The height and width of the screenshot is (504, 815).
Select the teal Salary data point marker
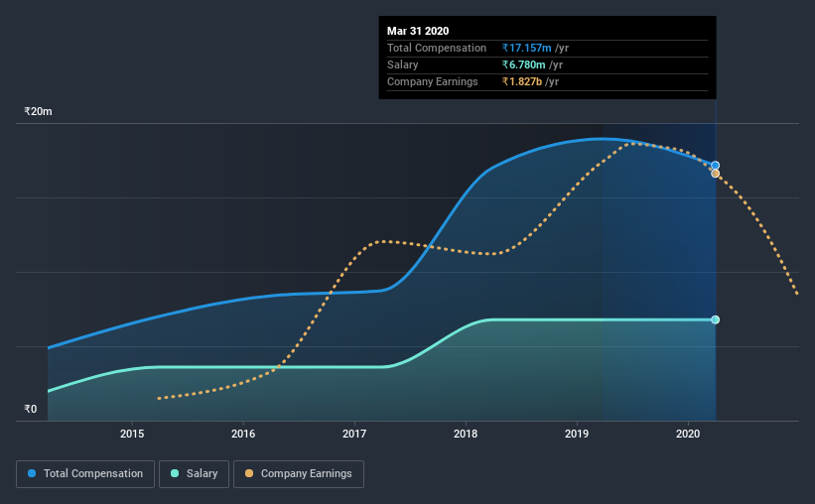click(x=715, y=319)
